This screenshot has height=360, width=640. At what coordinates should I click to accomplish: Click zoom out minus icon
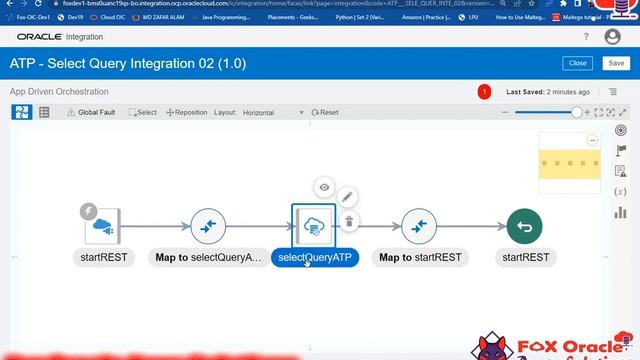[x=505, y=112]
